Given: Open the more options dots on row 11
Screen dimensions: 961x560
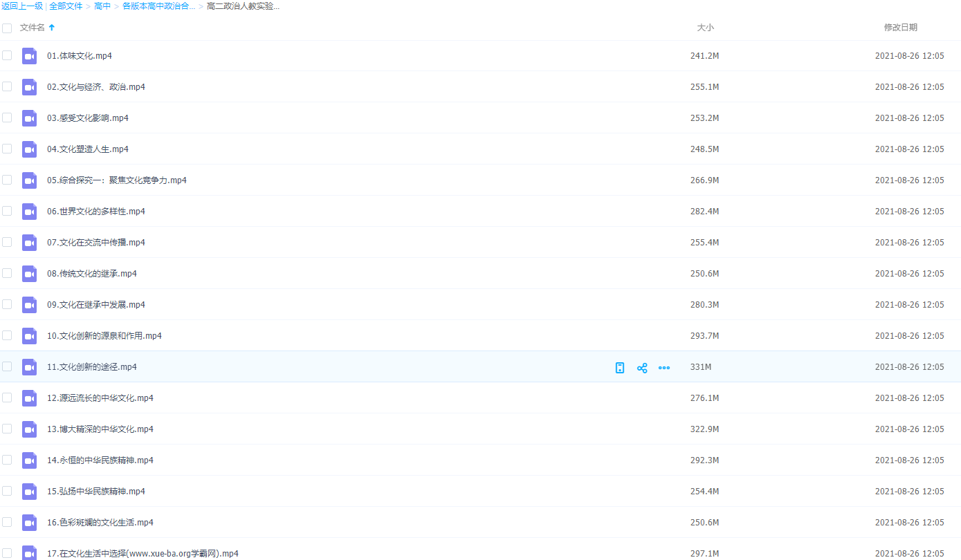Looking at the screenshot, I should (664, 368).
